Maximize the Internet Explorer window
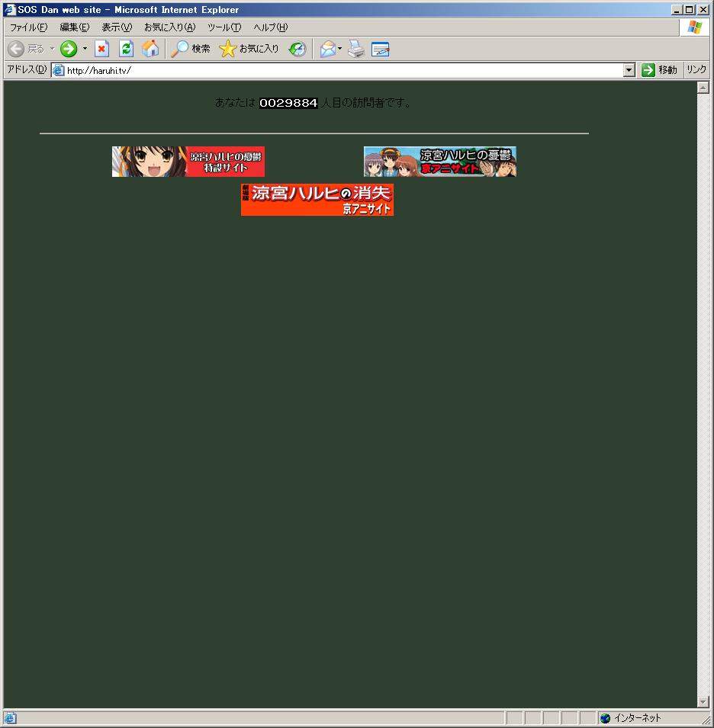Viewport: 714px width, 728px height. pyautogui.click(x=690, y=9)
